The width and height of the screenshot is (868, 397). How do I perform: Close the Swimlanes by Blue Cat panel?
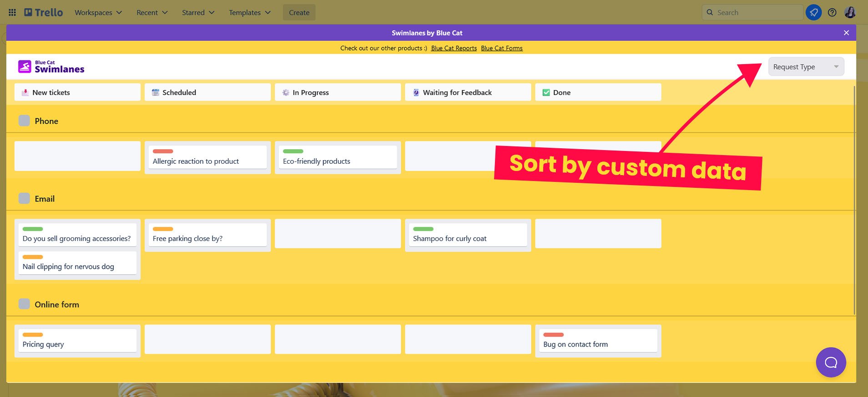coord(846,33)
